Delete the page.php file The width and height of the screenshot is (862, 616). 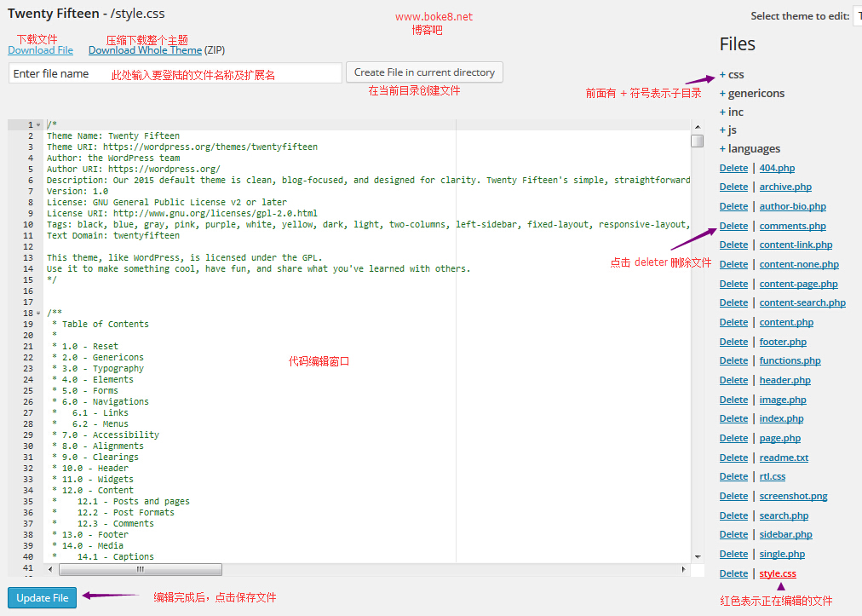(733, 438)
